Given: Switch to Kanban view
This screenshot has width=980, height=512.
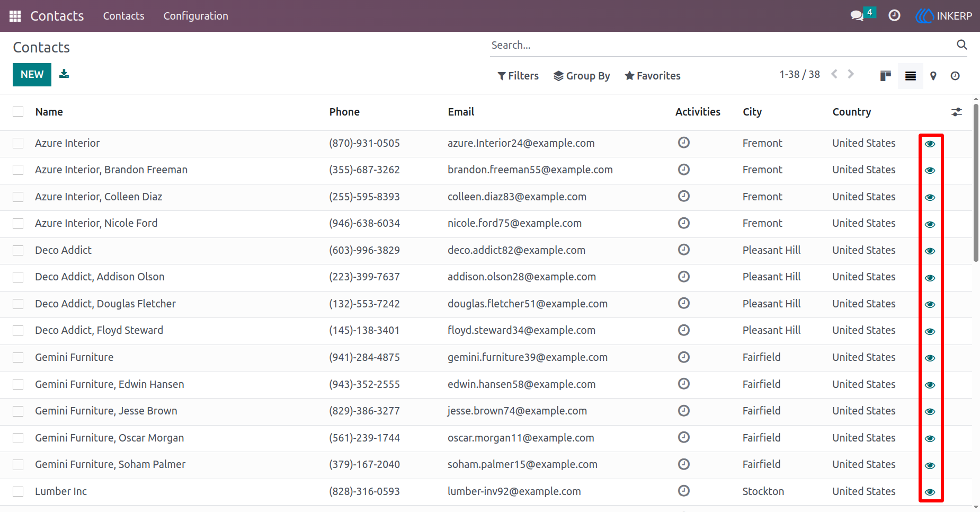Looking at the screenshot, I should point(885,76).
